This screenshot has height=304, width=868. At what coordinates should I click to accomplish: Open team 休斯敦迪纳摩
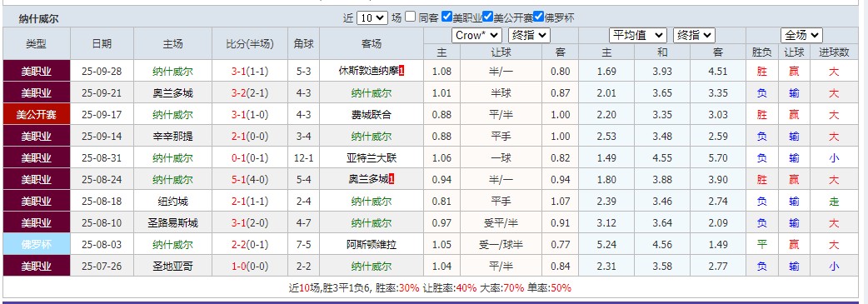click(368, 72)
